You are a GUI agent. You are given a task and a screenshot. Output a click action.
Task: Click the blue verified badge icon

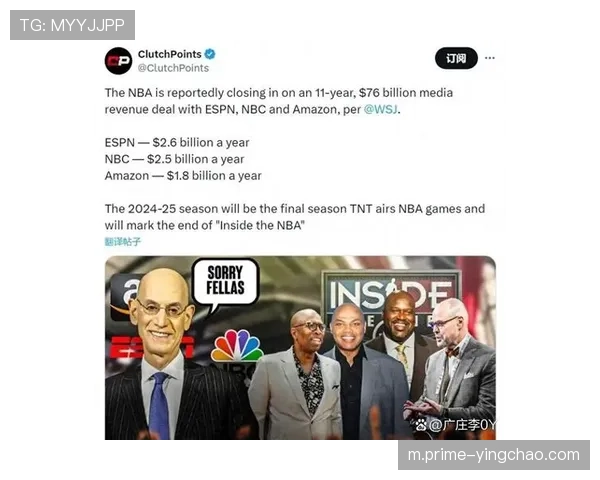tap(210, 54)
